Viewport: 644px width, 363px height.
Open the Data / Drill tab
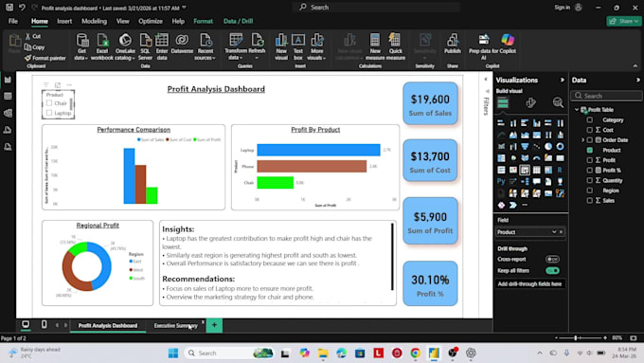pos(239,22)
